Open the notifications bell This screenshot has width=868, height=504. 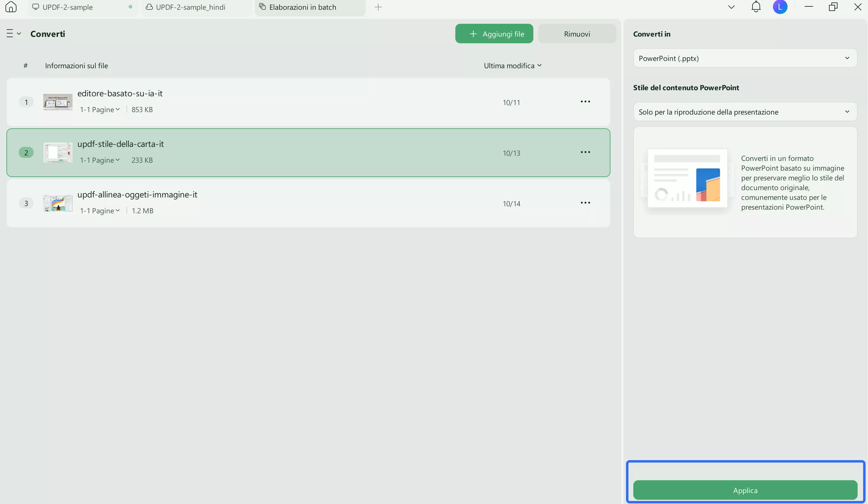[756, 7]
